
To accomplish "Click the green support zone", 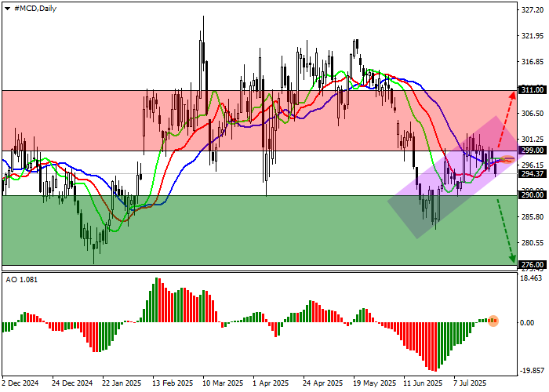I will pos(235,231).
